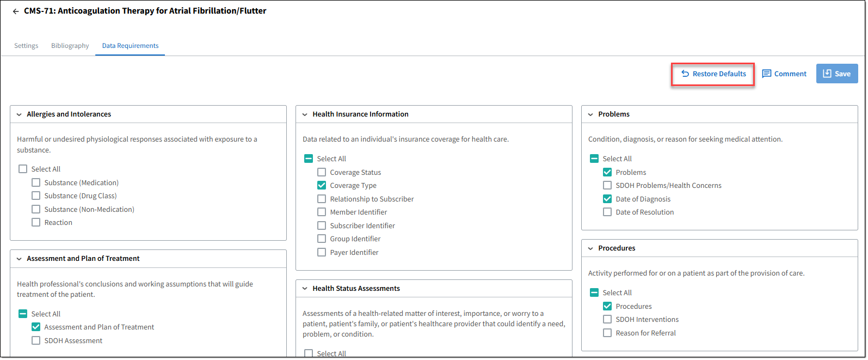Screen dimensions: 868x360
Task: Select the Reaction checkbox under Allergies
Action: [x=36, y=222]
